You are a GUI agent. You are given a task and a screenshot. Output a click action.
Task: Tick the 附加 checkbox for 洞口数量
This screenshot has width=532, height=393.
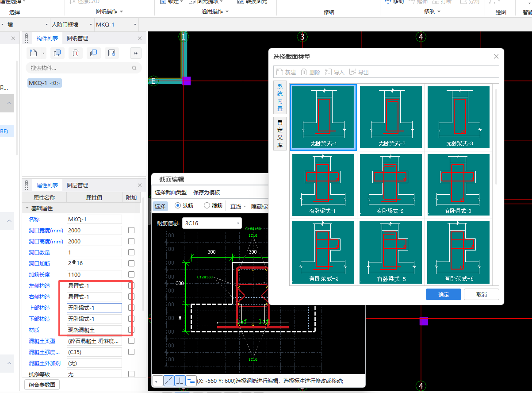(x=131, y=252)
